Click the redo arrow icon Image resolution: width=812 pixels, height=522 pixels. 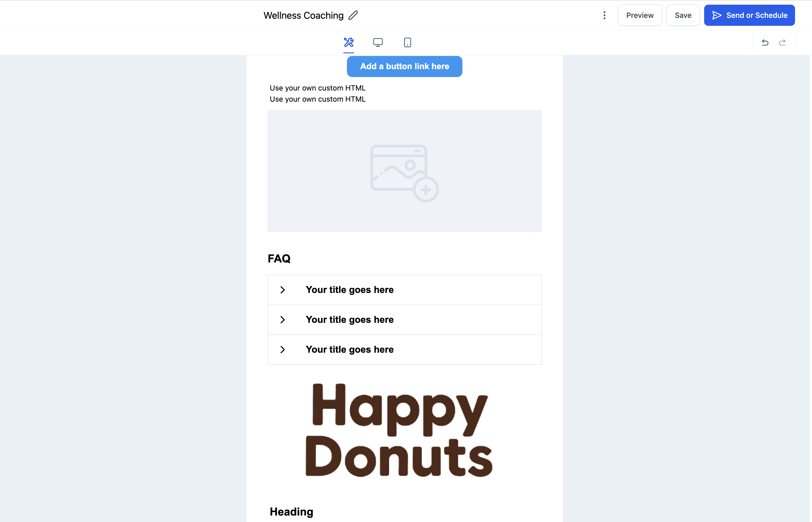click(x=782, y=42)
